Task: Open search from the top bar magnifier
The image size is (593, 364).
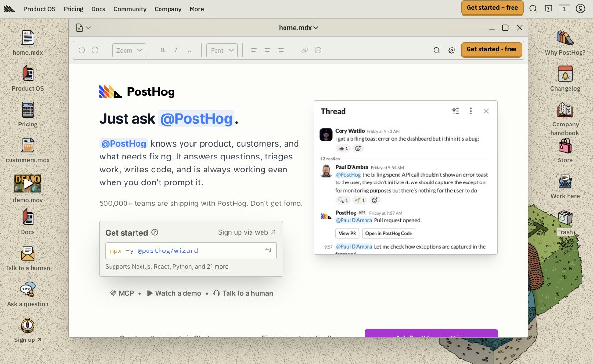Action: pyautogui.click(x=533, y=9)
